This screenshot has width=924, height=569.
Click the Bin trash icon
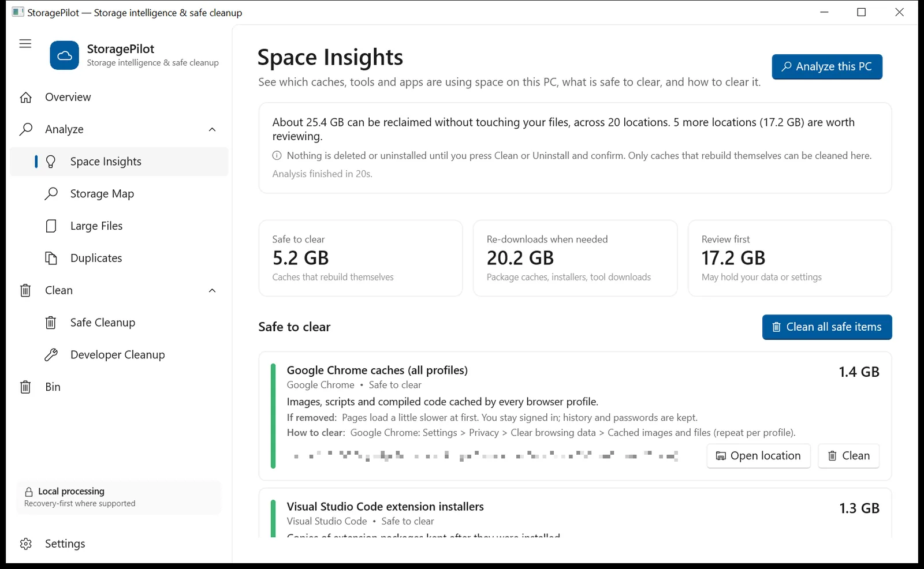click(25, 387)
